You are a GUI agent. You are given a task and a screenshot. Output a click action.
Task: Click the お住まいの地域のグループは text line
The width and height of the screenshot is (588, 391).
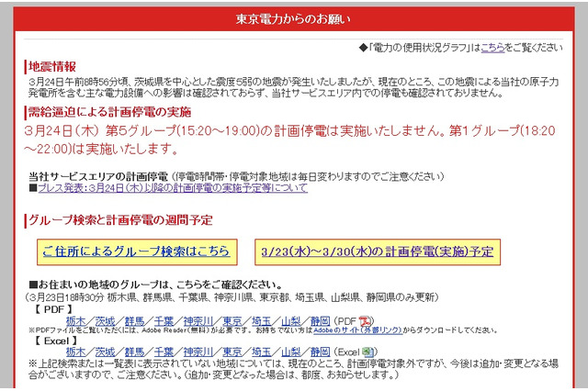pyautogui.click(x=155, y=285)
